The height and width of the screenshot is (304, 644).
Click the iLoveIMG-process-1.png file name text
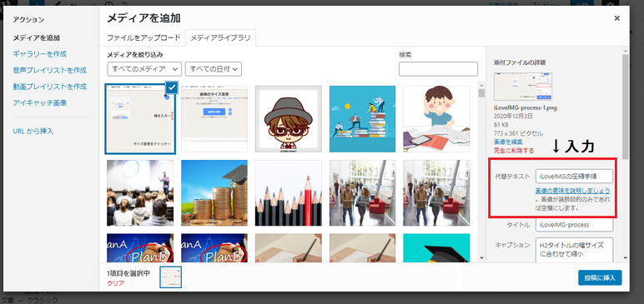(x=525, y=107)
